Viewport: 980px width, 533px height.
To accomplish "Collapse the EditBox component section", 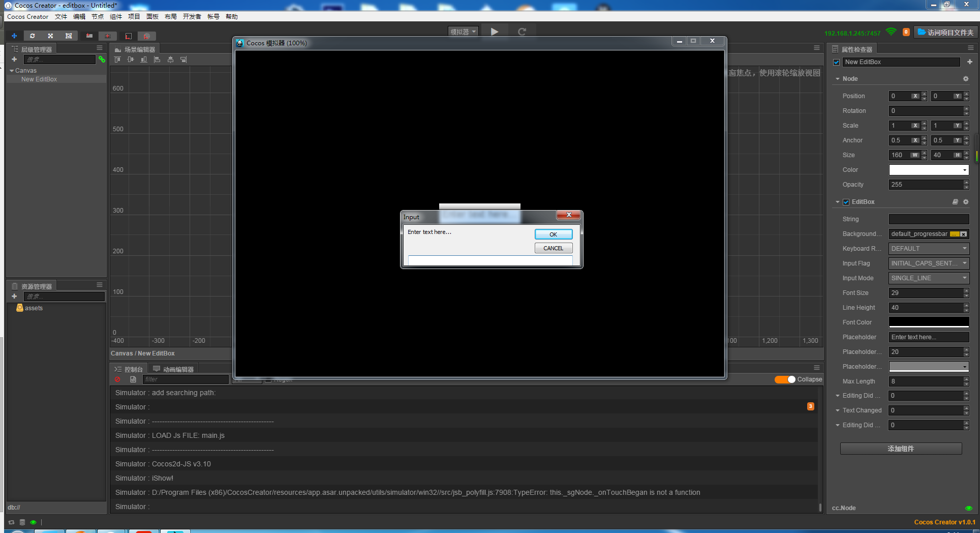I will click(838, 202).
